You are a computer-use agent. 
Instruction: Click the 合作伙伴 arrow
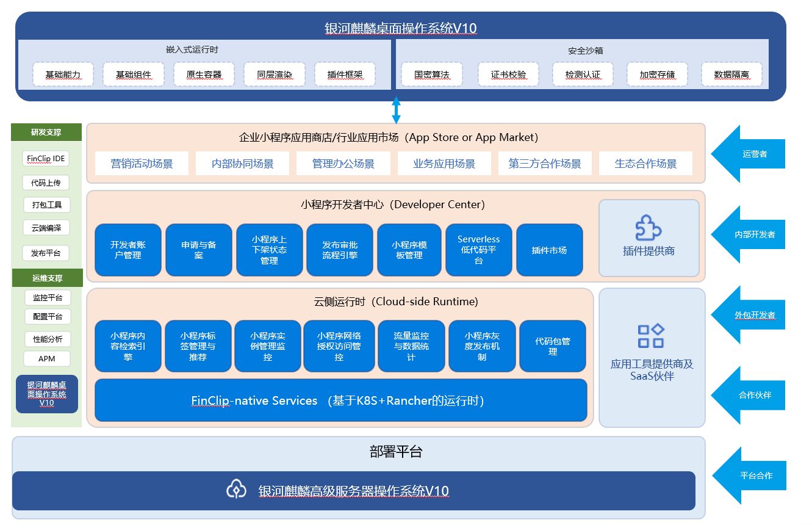pos(747,395)
